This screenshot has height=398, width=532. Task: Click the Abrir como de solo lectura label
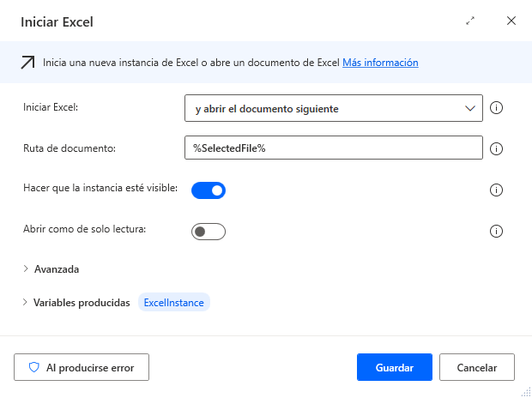(84, 229)
